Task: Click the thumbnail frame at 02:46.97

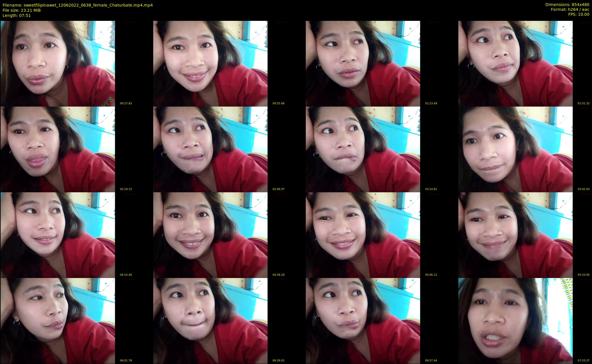Action: (x=210, y=149)
